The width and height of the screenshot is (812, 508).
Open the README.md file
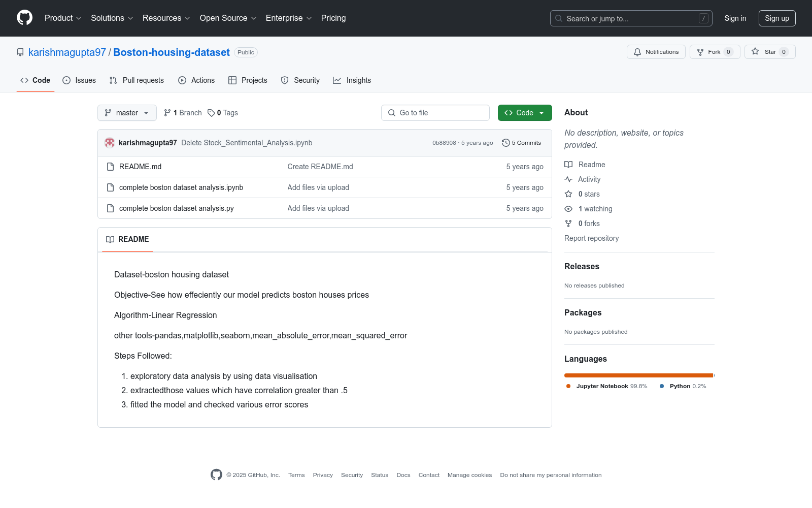(x=140, y=167)
